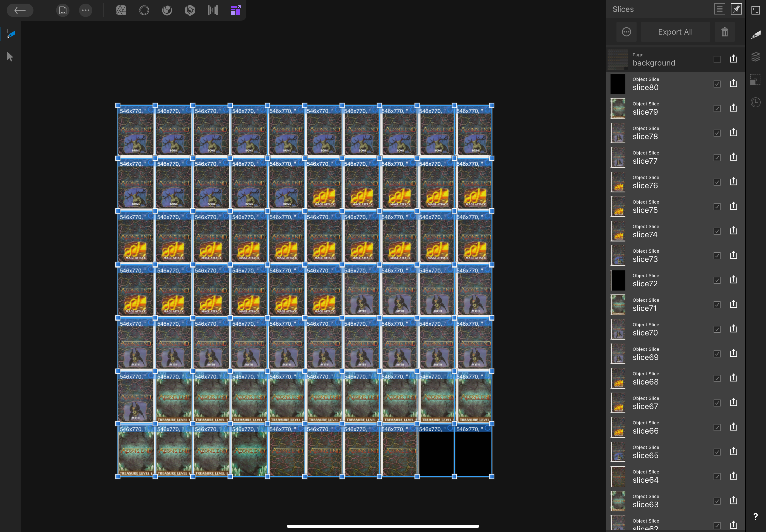Open the three-dots more options menu
This screenshot has width=766, height=532.
coord(86,10)
